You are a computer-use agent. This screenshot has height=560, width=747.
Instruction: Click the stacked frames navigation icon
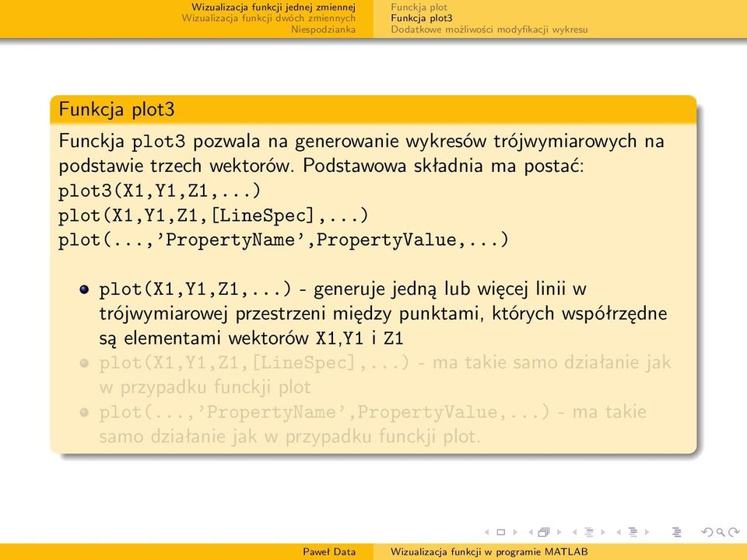pos(544,532)
